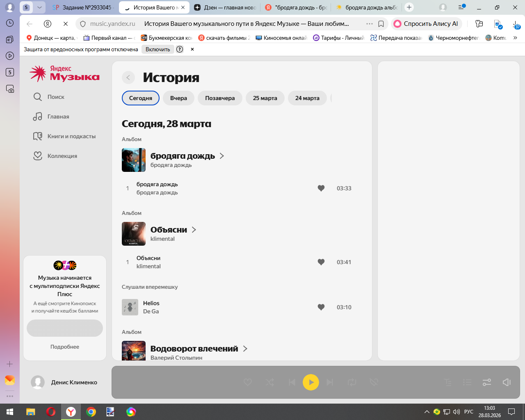The width and height of the screenshot is (525, 420).
Task: Skip to the next track in player
Action: point(330,382)
